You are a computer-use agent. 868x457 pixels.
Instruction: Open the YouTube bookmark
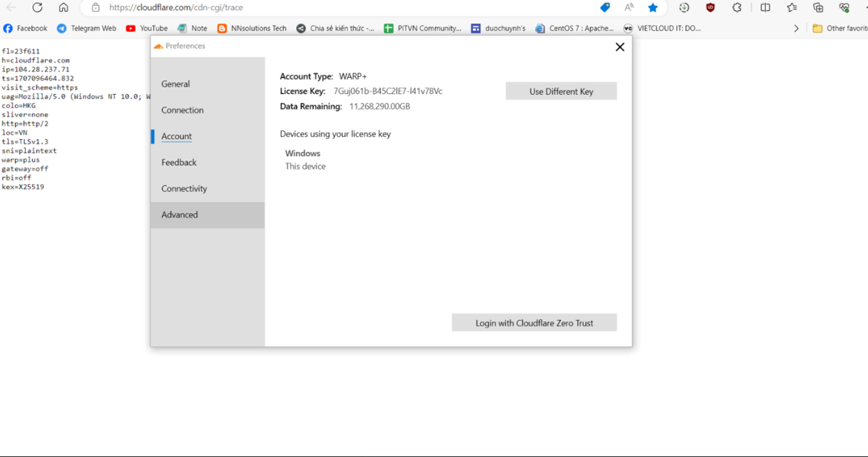[x=146, y=29]
